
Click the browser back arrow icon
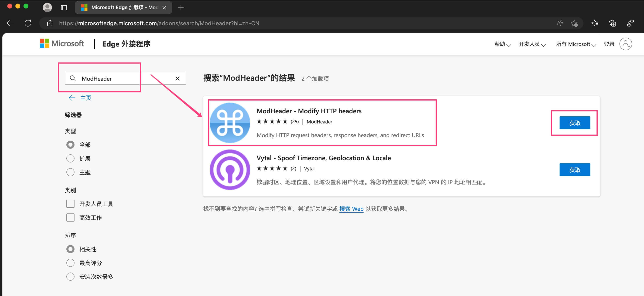pos(10,23)
